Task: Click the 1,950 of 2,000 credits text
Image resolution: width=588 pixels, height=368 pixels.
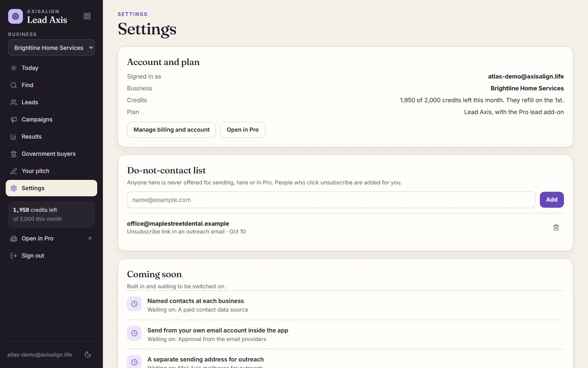Action: tap(482, 100)
